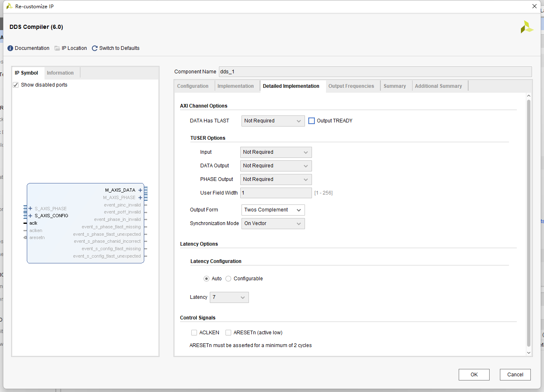Click the Switch to Defaults refresh icon
This screenshot has width=544, height=392.
(x=95, y=48)
